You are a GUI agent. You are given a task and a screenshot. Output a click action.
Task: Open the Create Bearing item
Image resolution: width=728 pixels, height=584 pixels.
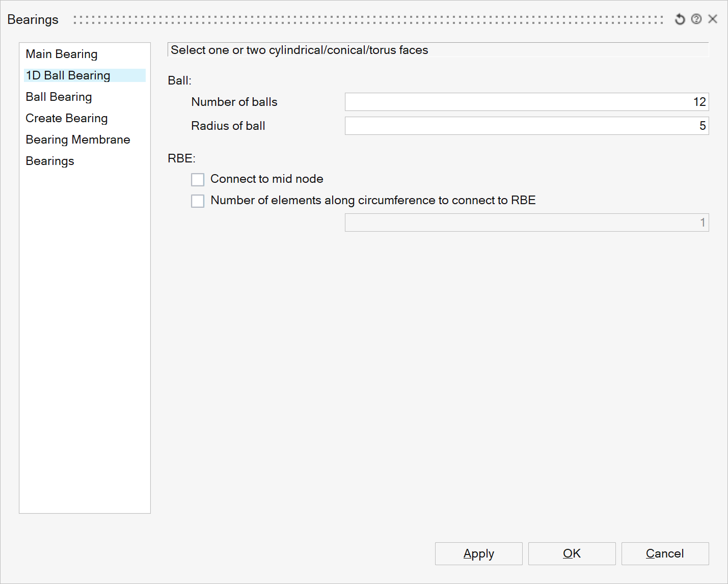(67, 118)
